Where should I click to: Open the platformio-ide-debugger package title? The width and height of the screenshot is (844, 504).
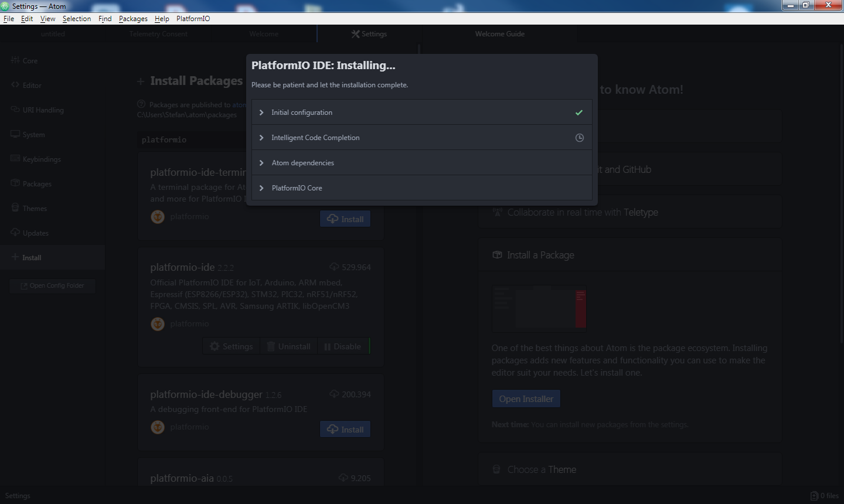[x=206, y=394]
